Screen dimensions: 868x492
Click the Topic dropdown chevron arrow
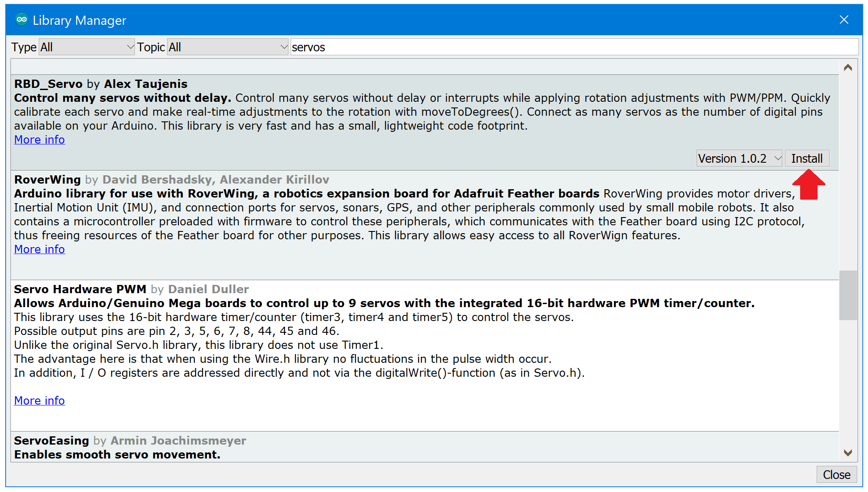(x=284, y=47)
